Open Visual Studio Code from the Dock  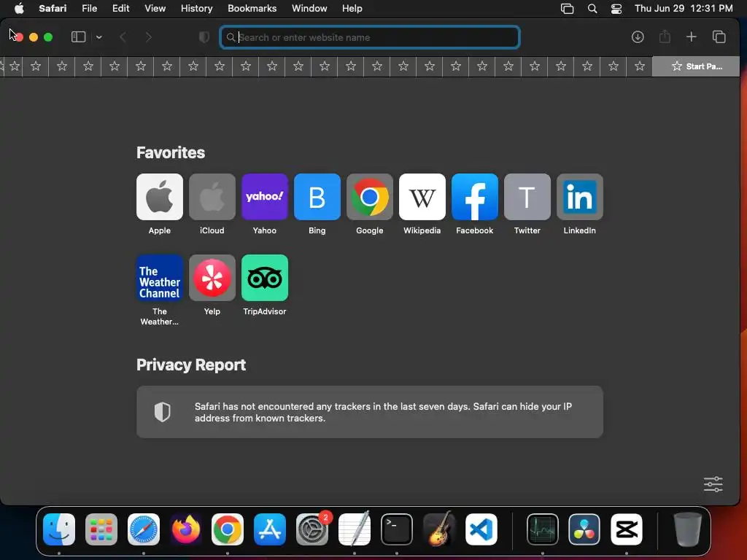click(481, 529)
